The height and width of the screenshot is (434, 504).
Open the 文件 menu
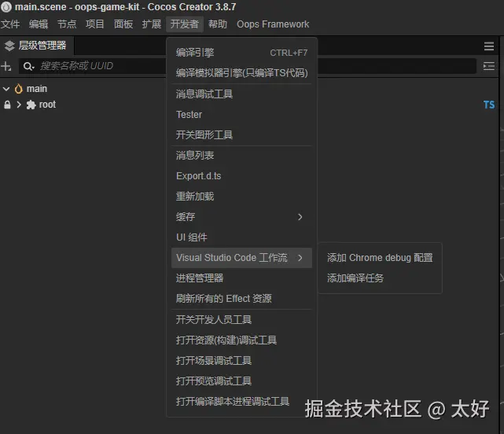[x=10, y=24]
